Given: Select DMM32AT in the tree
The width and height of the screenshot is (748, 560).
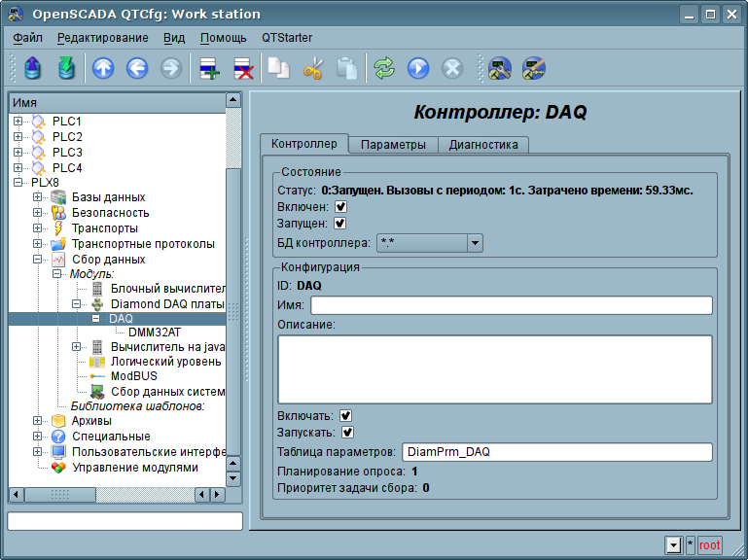Looking at the screenshot, I should click(x=155, y=332).
